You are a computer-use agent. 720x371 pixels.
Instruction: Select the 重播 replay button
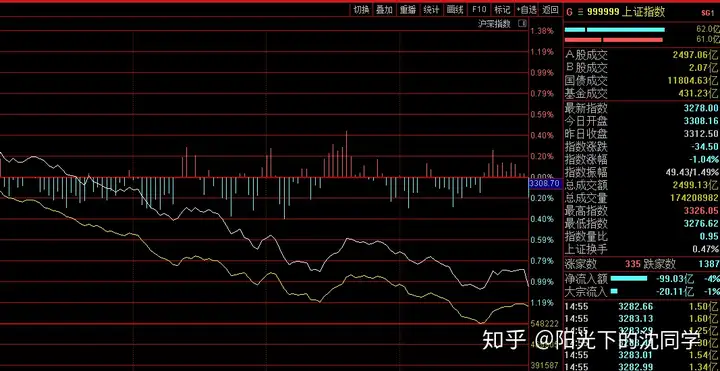click(408, 10)
